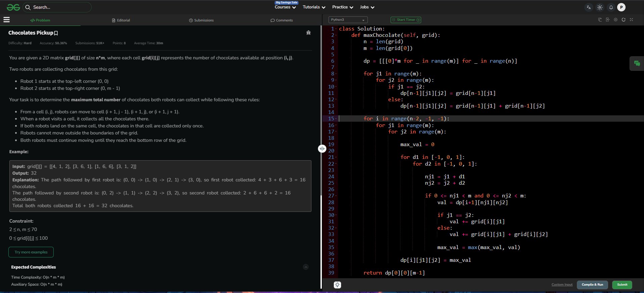Switch to the Submissions tab
The height and width of the screenshot is (293, 644).
click(201, 20)
